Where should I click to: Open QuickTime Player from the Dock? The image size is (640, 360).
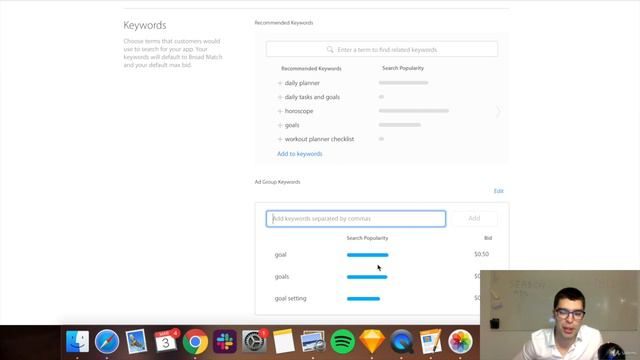pos(401,341)
